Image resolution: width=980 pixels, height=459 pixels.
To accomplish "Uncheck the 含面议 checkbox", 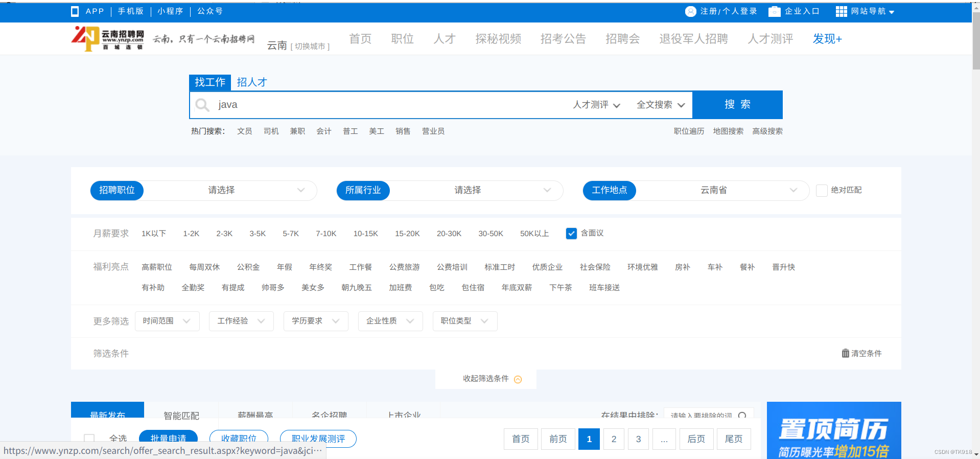I will 571,234.
